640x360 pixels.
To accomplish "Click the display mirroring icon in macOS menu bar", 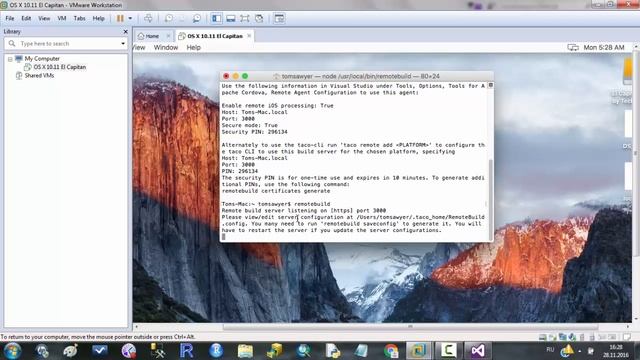I will click(573, 47).
